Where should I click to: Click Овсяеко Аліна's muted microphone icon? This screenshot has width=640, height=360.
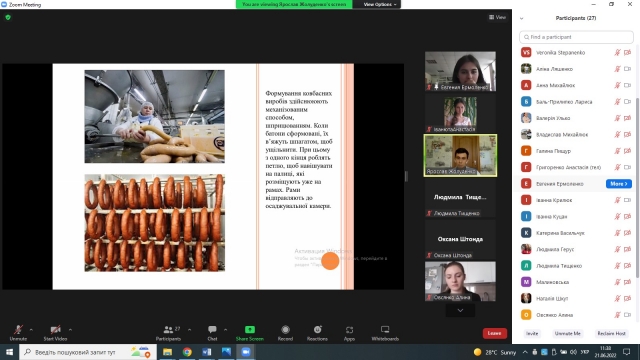[x=618, y=315]
